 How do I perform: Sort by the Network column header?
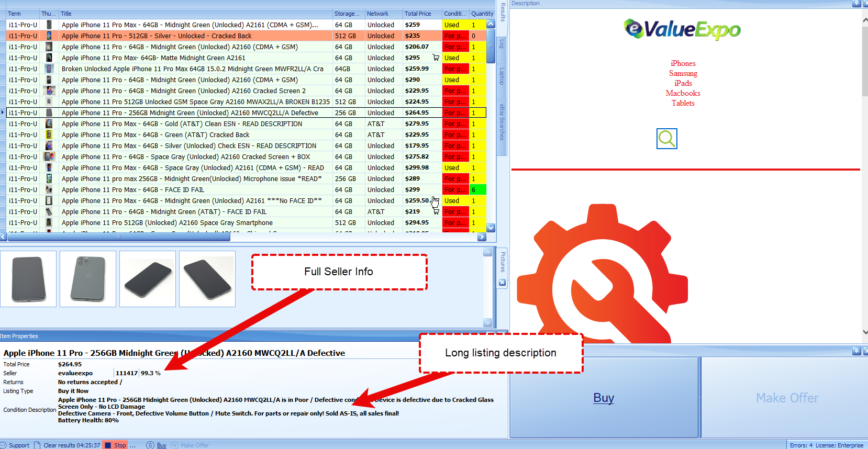[x=384, y=14]
